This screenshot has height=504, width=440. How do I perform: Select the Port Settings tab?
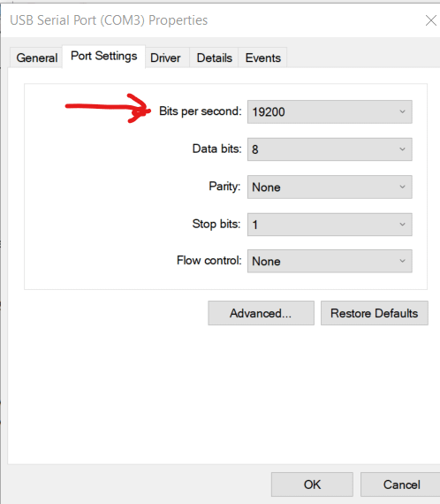(103, 57)
